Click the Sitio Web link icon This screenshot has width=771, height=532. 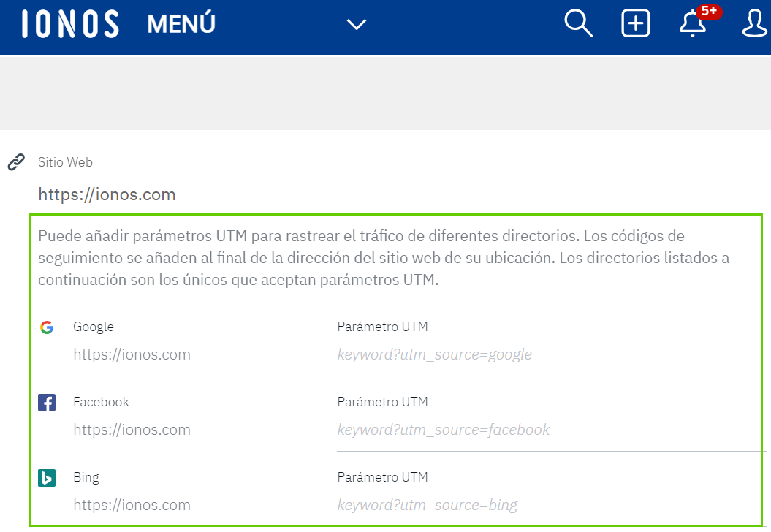[16, 161]
